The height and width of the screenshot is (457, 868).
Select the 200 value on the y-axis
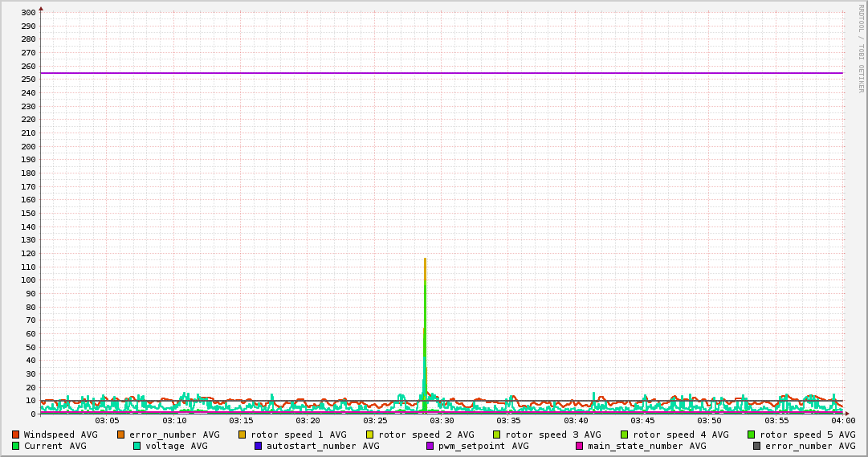click(x=28, y=146)
